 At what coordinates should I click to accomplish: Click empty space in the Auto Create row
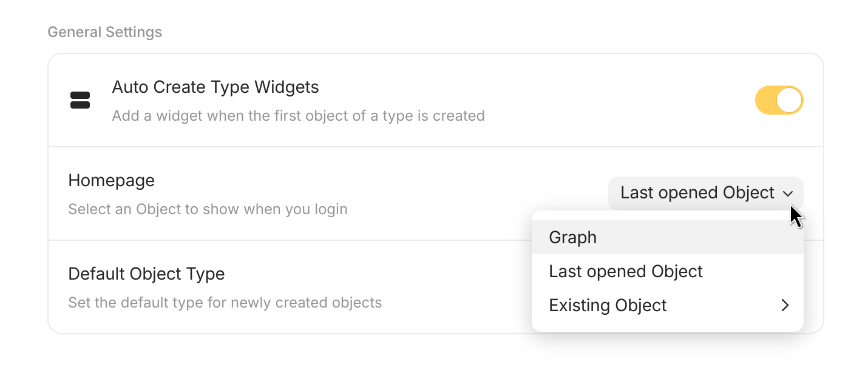(x=607, y=100)
